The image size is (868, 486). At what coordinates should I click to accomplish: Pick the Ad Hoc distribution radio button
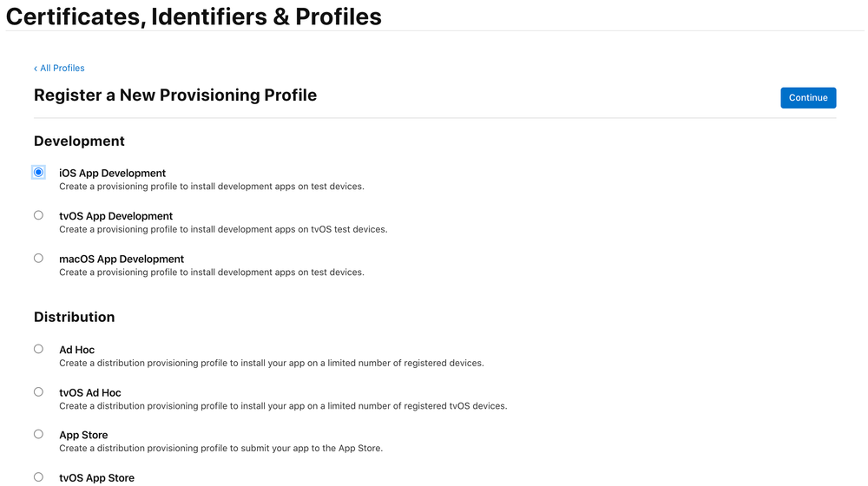(38, 349)
